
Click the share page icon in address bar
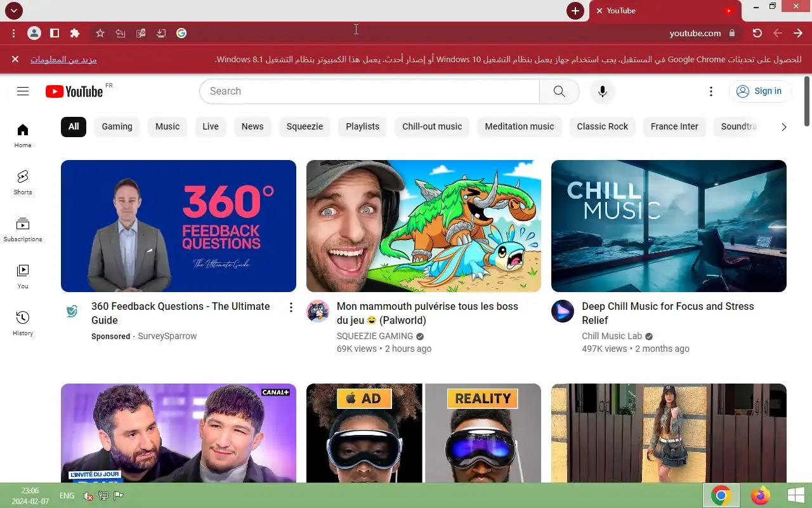point(121,33)
